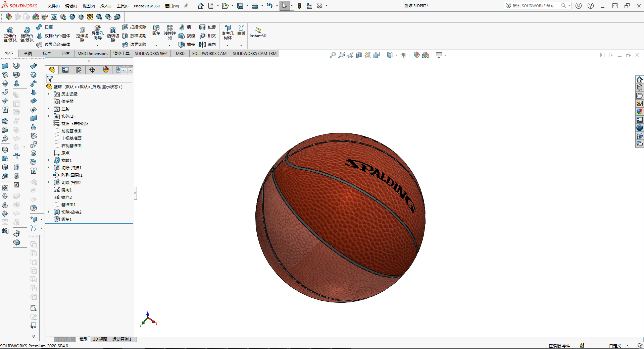This screenshot has width=644, height=349.
Task: Select the 圆角 fillet tool
Action: 156,30
